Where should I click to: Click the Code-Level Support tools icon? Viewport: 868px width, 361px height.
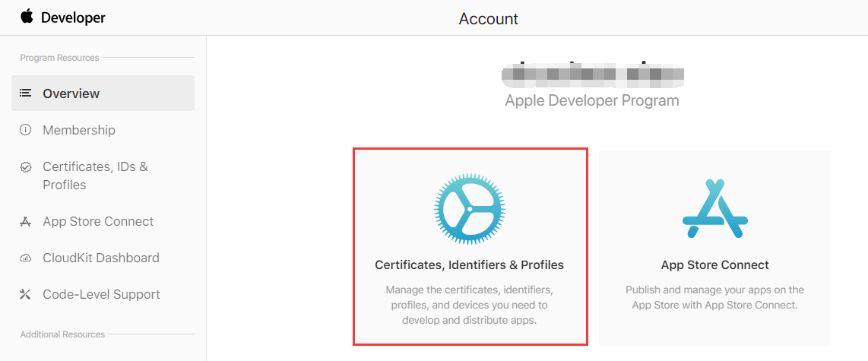[26, 295]
